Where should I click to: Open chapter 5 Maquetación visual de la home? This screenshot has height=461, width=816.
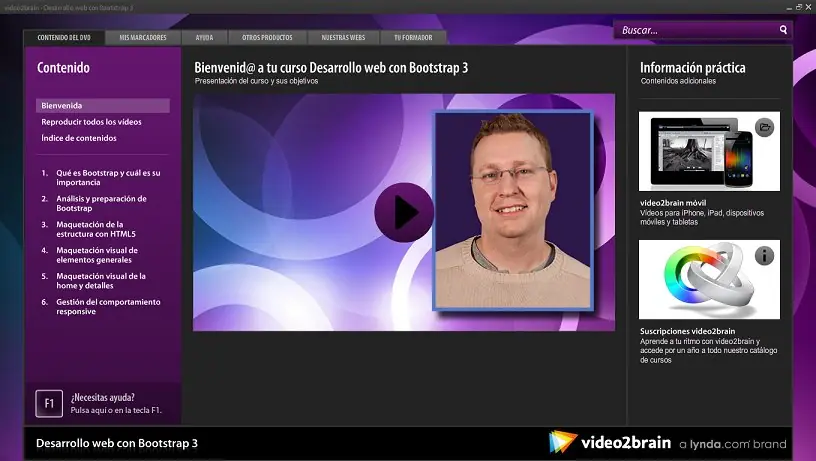tap(94, 281)
